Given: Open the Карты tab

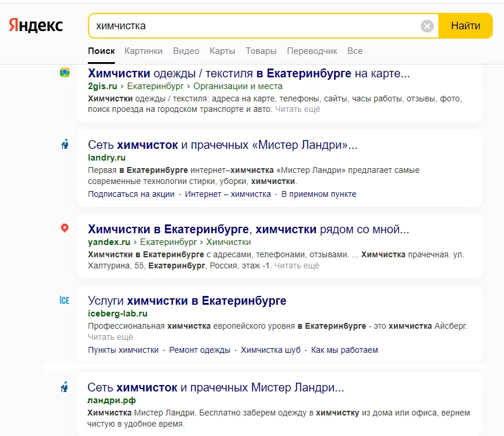Looking at the screenshot, I should [x=223, y=51].
